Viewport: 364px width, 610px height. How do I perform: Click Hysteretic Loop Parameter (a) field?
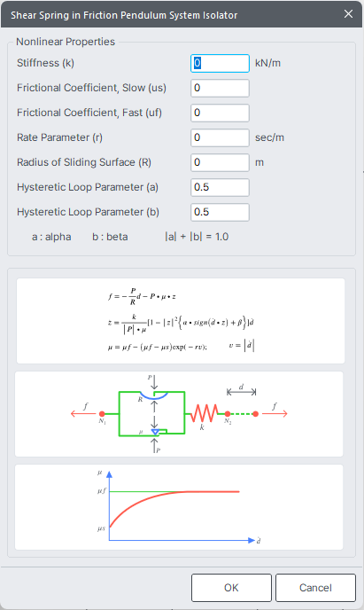pos(220,187)
